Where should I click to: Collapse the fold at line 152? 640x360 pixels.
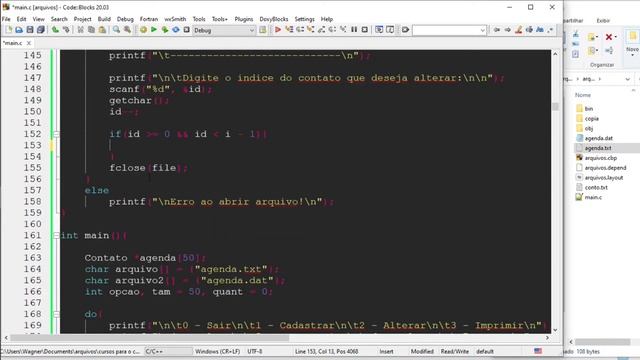click(56, 134)
